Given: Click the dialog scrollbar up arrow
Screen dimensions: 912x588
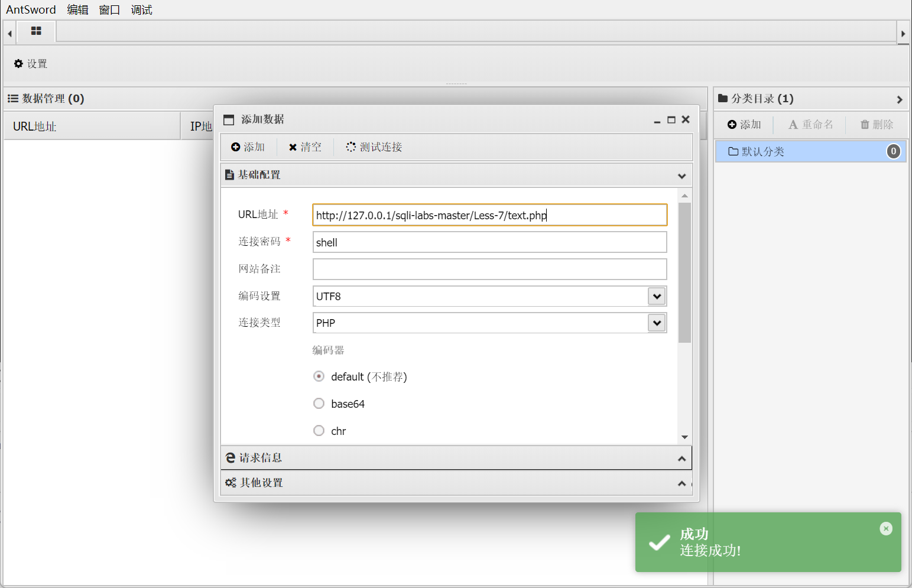Looking at the screenshot, I should 684,196.
